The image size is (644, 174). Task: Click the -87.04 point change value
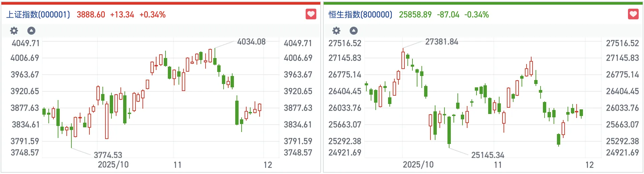point(448,15)
